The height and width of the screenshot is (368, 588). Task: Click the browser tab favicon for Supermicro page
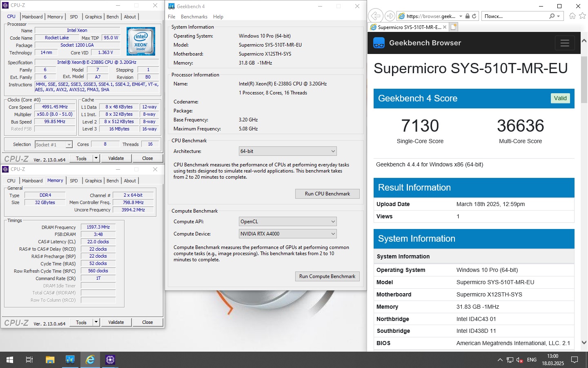point(373,27)
